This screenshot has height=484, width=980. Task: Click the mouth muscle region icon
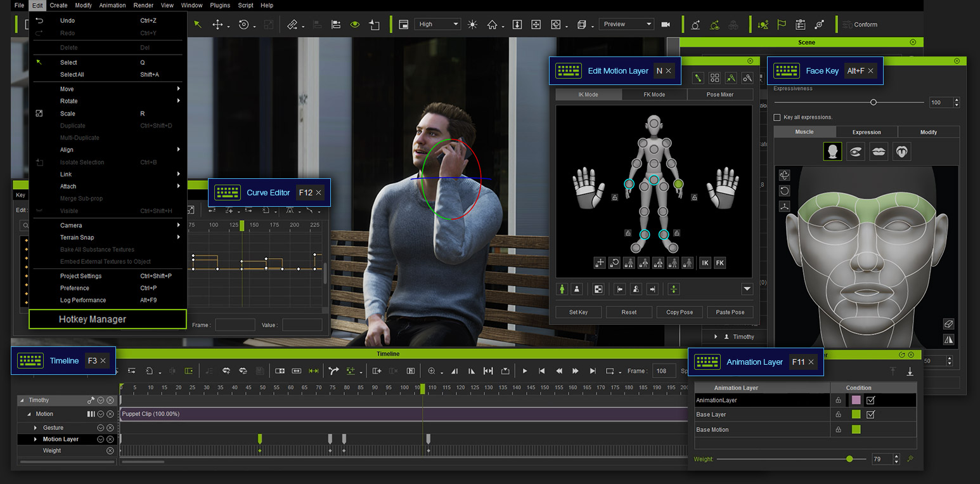tap(879, 152)
